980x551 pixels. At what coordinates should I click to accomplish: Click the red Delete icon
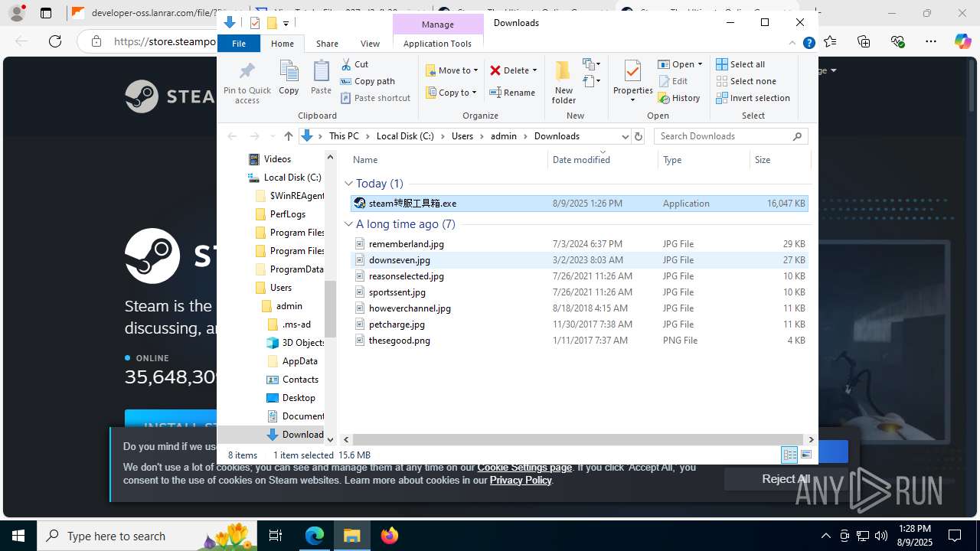click(495, 70)
